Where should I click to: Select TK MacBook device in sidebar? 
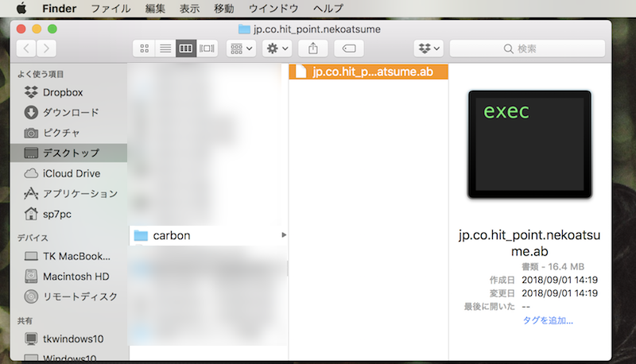69,256
